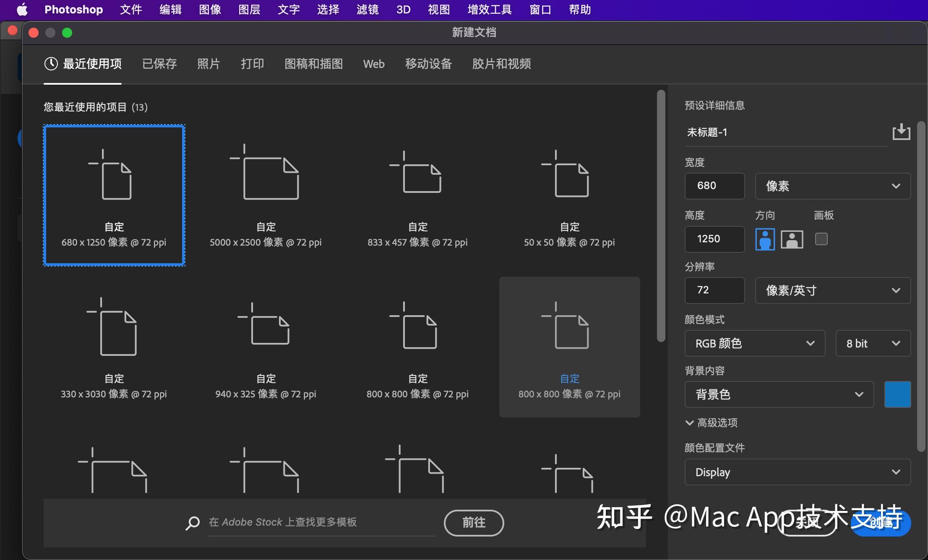Open the width units 像素 dropdown
Viewport: 928px width, 560px height.
[832, 186]
